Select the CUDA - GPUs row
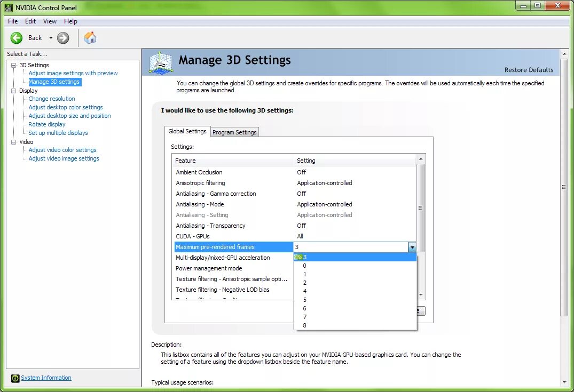574x392 pixels. pyautogui.click(x=295, y=236)
